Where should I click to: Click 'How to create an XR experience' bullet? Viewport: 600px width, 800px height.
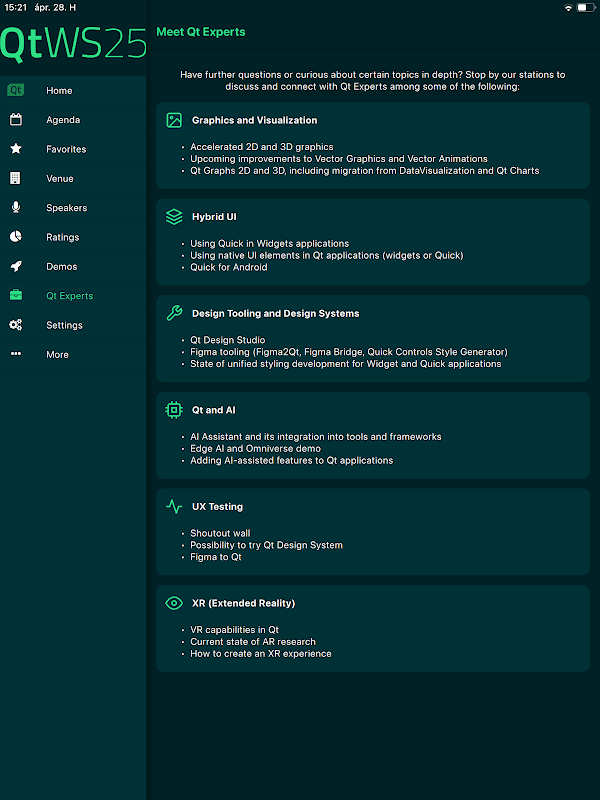[x=261, y=654]
